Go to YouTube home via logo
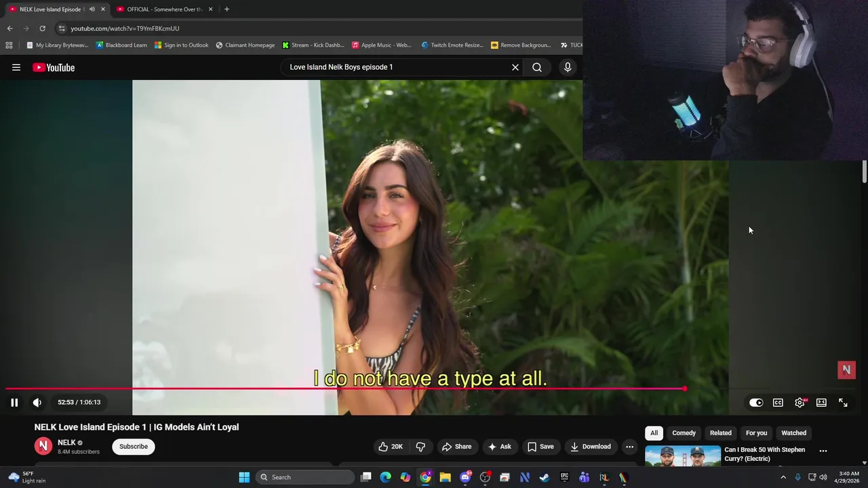The width and height of the screenshot is (868, 488). [54, 67]
